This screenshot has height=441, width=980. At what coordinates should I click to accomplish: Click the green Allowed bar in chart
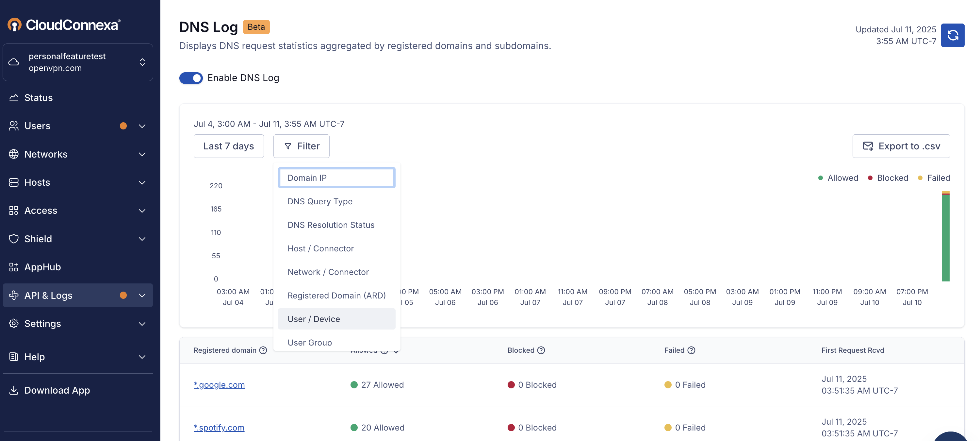[945, 238]
